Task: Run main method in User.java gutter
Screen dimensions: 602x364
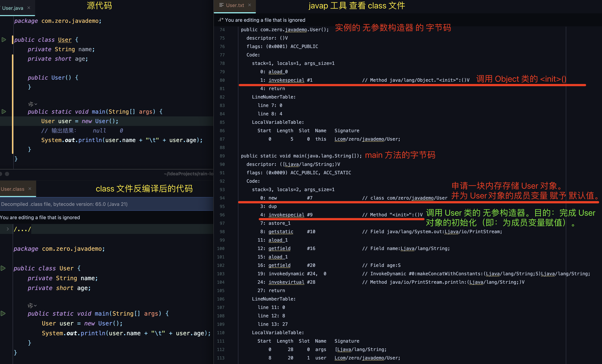Action: pyautogui.click(x=4, y=112)
